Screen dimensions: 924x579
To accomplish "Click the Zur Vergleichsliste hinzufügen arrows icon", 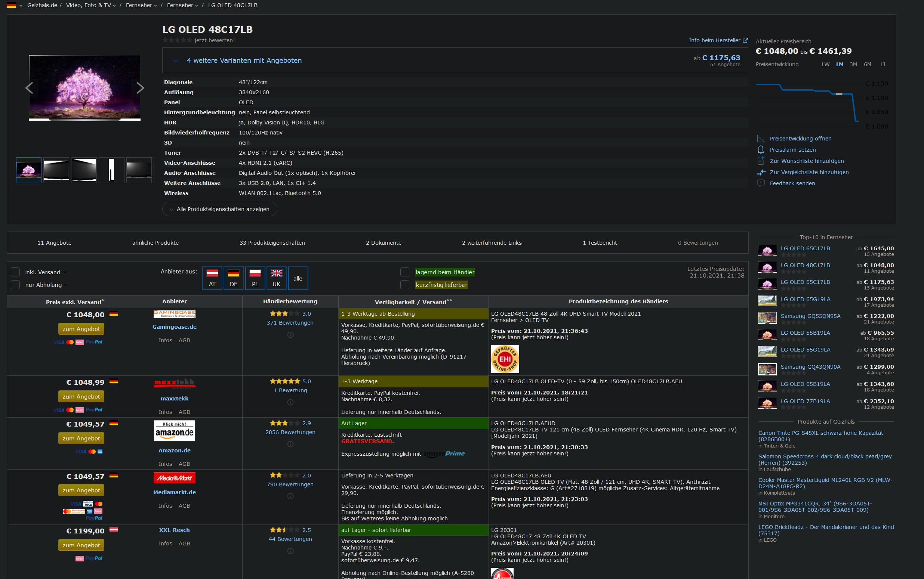I will coord(761,172).
